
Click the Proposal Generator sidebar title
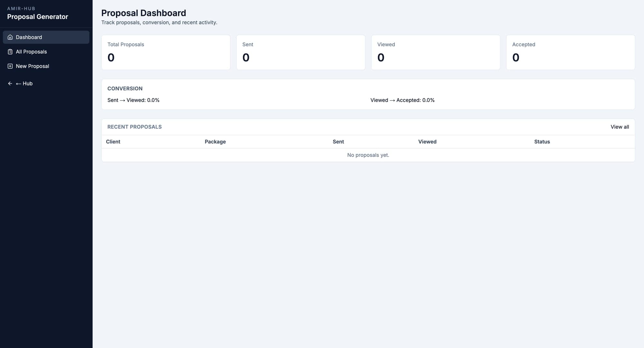tap(37, 16)
